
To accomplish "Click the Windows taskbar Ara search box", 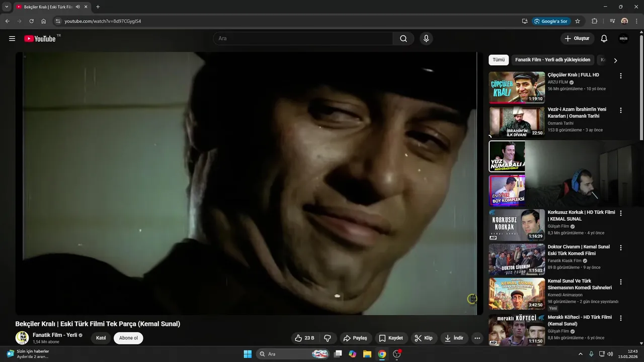I will point(293,354).
